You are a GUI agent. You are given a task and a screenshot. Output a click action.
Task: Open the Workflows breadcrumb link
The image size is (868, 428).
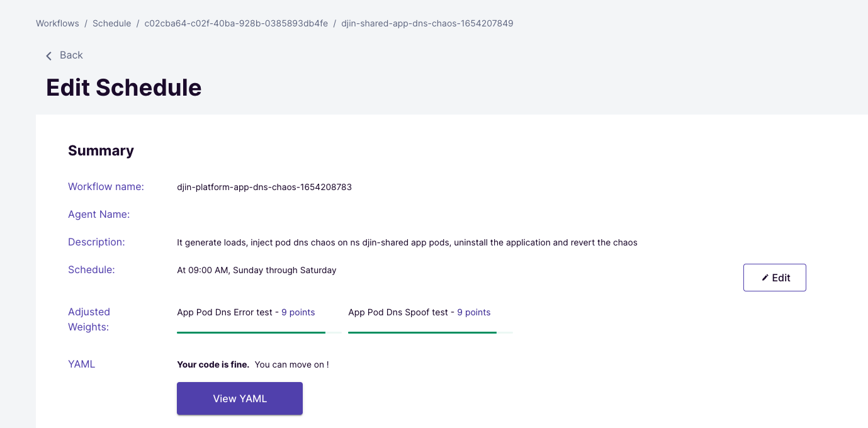click(x=57, y=23)
